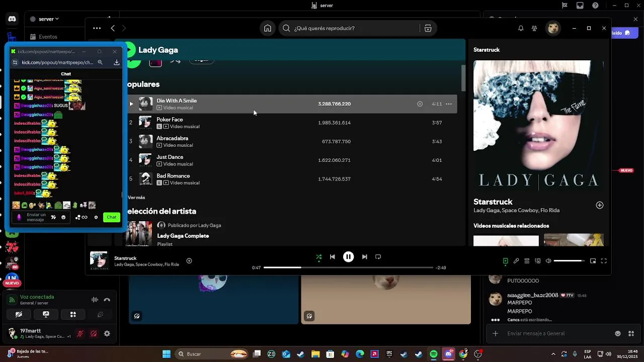Open the Browse icon beside search
Screen dimensions: 644x362
point(428,28)
